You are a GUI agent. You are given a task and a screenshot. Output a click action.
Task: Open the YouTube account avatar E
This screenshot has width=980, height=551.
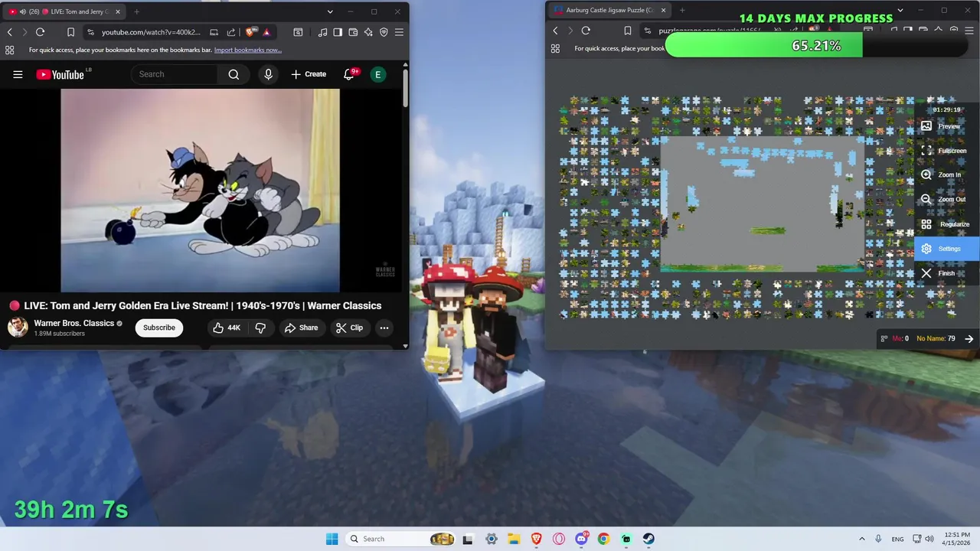pyautogui.click(x=377, y=74)
